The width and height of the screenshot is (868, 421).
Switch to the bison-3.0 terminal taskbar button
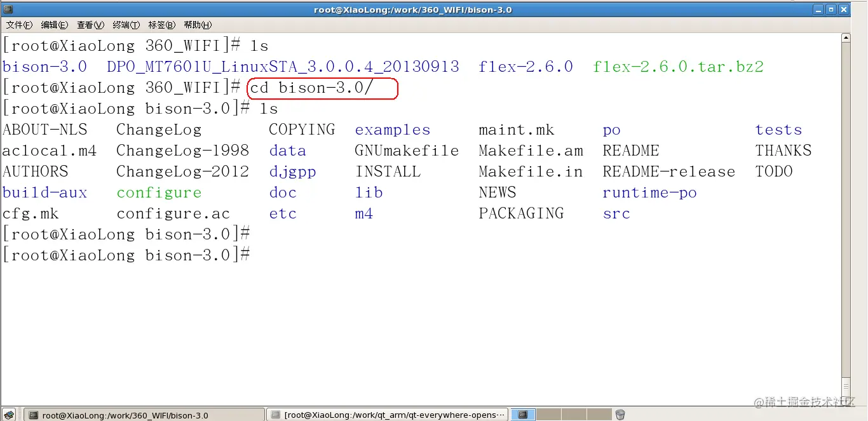click(x=144, y=415)
